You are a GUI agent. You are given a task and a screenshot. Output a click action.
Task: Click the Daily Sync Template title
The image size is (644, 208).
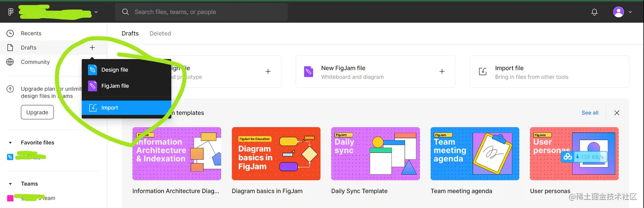pyautogui.click(x=359, y=191)
